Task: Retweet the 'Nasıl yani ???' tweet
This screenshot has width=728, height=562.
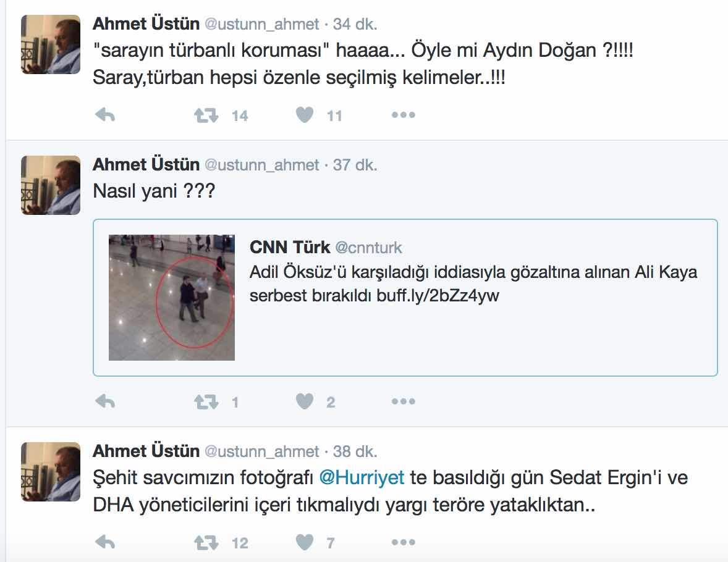Action: [x=206, y=402]
